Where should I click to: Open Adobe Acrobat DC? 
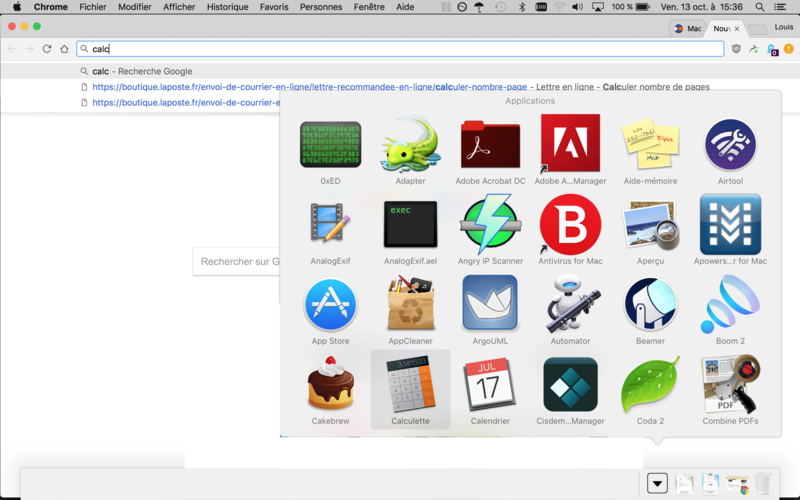click(x=490, y=145)
